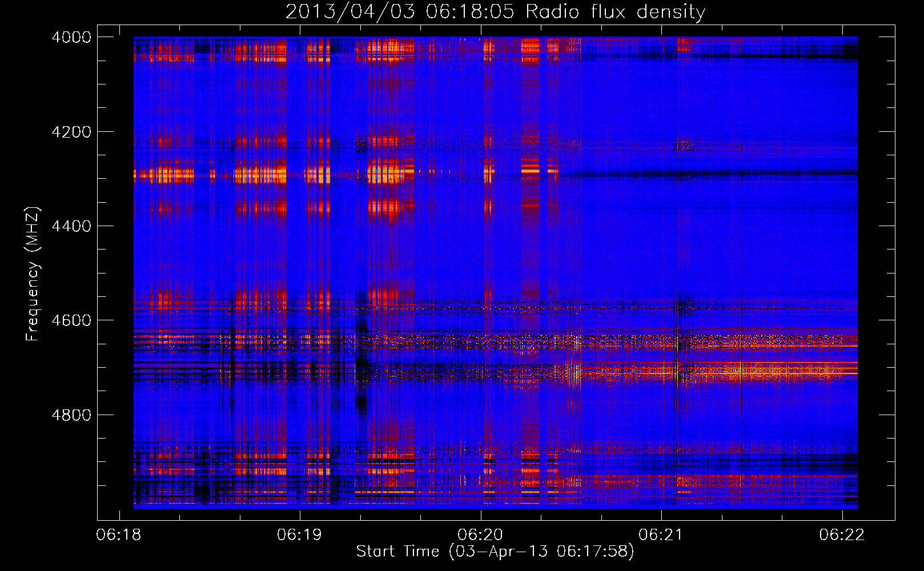
Task: Click the 06:19 time tick label
Action: [300, 534]
